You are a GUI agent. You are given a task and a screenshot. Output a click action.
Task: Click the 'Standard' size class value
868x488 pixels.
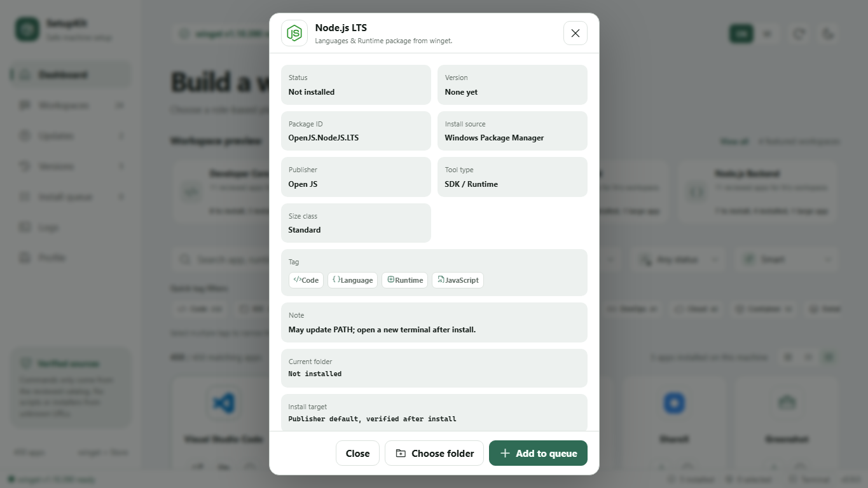click(305, 230)
